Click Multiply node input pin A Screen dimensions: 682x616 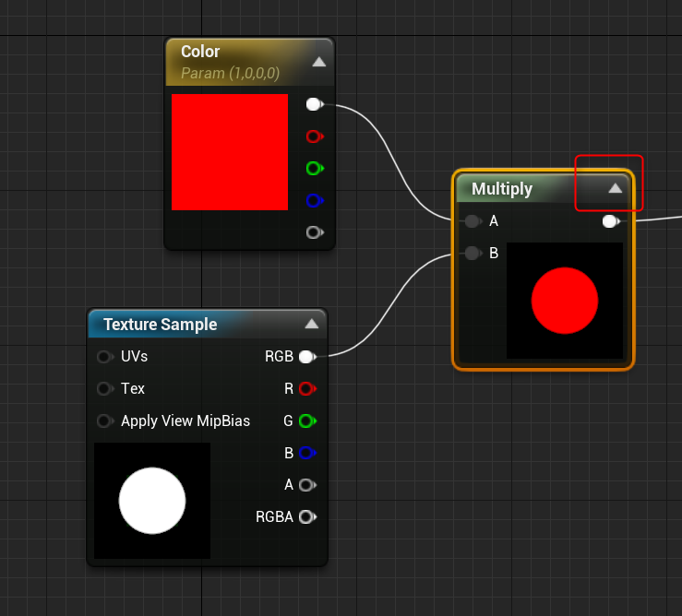[473, 221]
